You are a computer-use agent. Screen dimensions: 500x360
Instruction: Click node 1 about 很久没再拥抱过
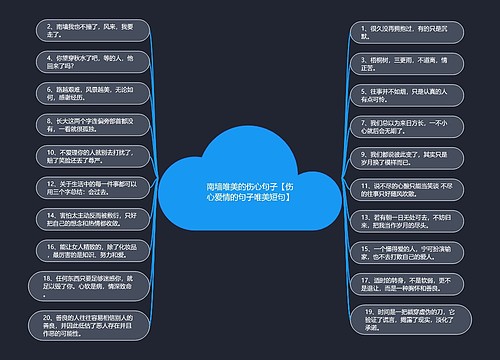click(x=407, y=32)
